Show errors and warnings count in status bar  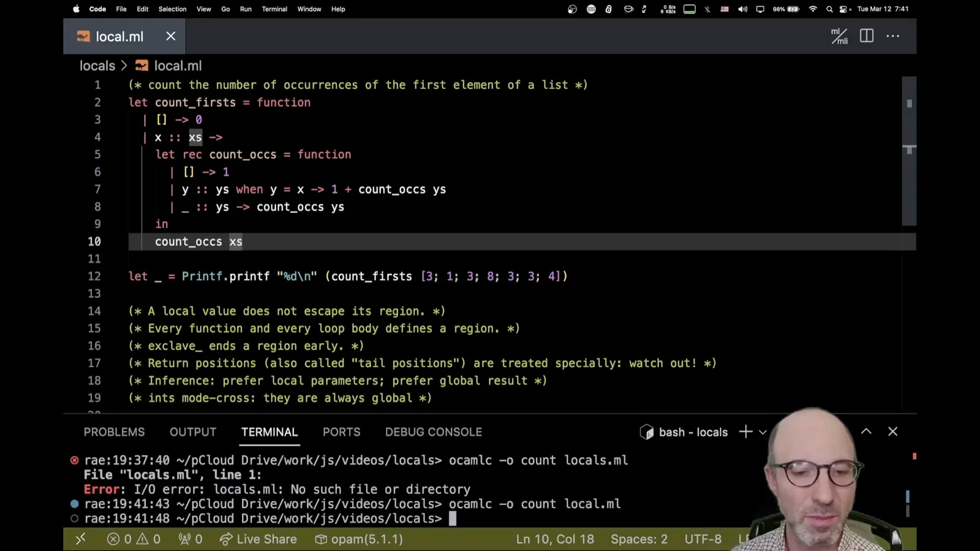pos(134,539)
